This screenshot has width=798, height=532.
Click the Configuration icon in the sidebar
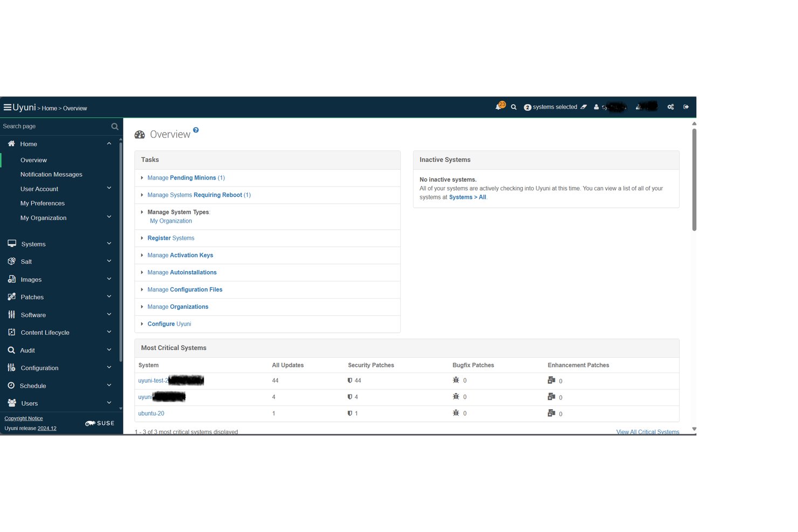tap(12, 368)
